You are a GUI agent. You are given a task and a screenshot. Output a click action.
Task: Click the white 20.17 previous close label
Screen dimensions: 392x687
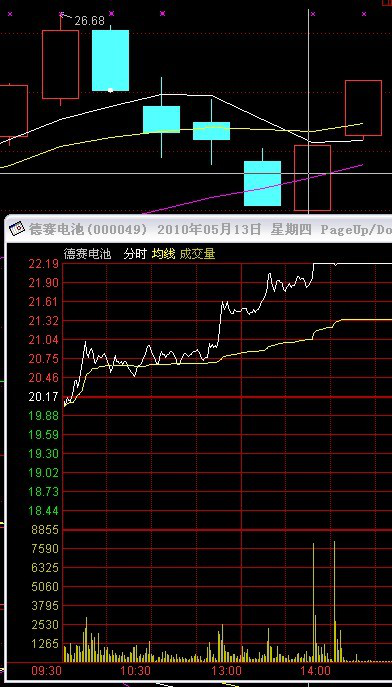point(43,397)
